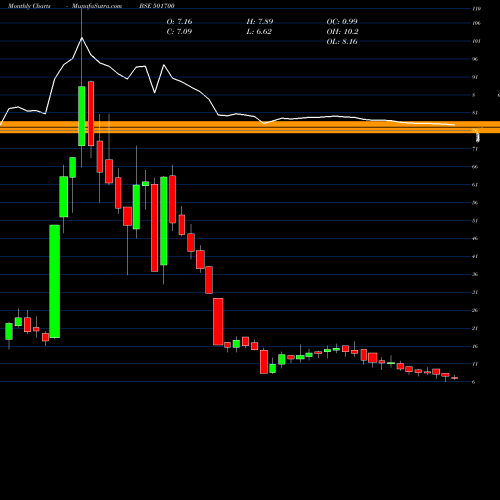
Task: Click the 6 price axis label
Action: (x=474, y=382)
